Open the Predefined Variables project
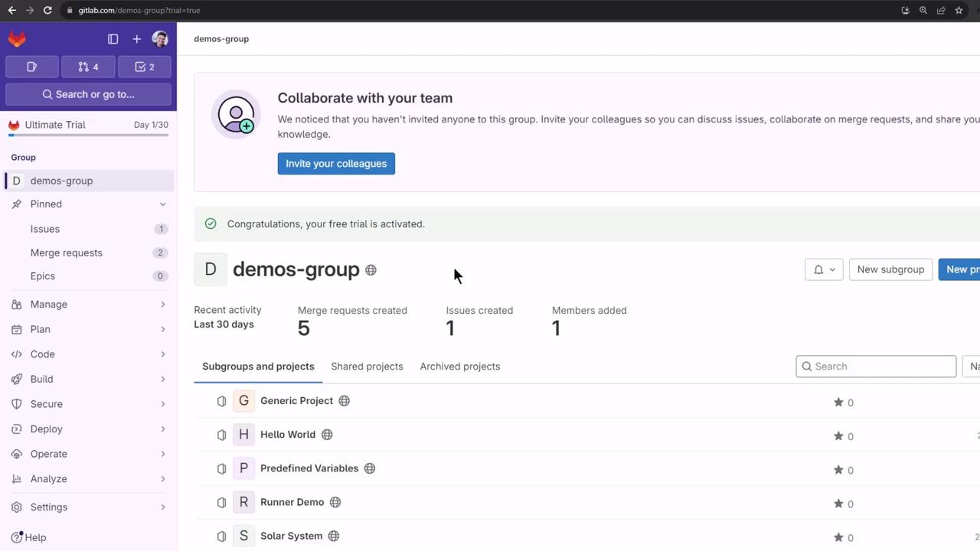The width and height of the screenshot is (980, 551). tap(309, 468)
